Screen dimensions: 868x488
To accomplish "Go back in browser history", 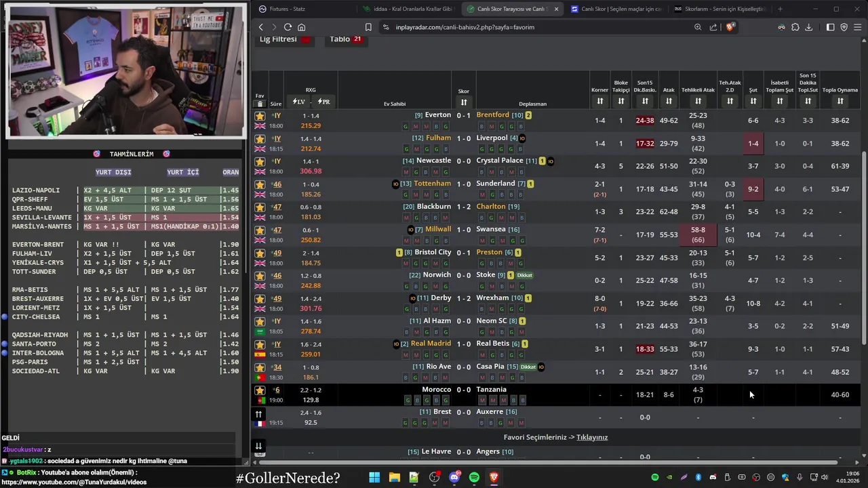I will 261,27.
